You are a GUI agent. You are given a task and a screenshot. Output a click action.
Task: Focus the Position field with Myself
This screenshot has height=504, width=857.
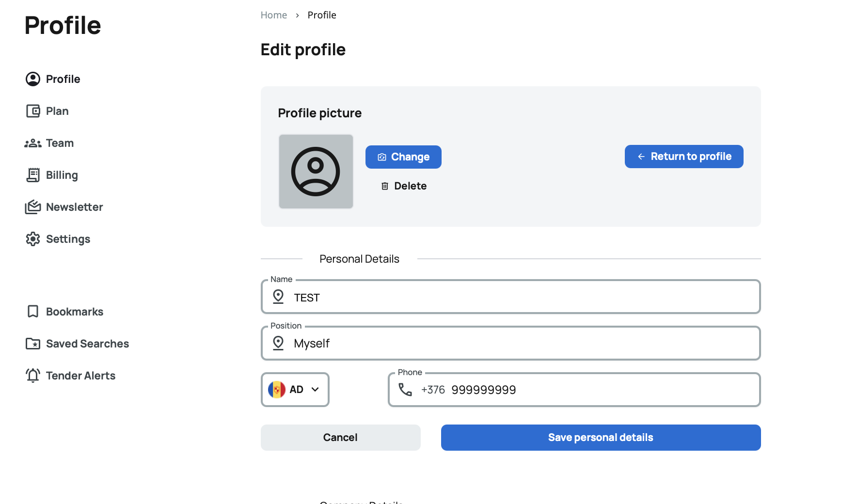pyautogui.click(x=524, y=344)
